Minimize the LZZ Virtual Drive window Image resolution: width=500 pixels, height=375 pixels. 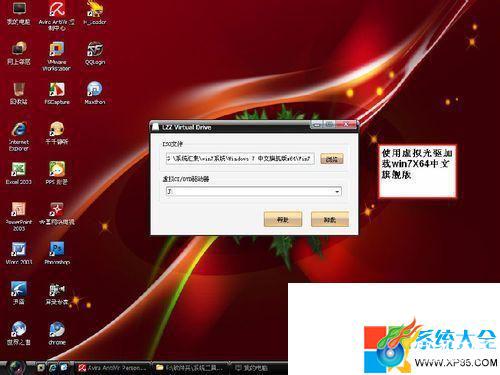(317, 124)
